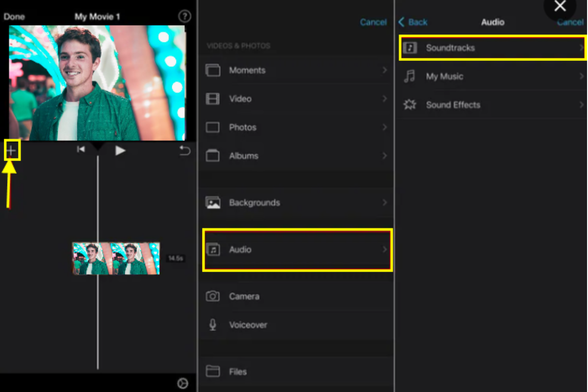Screen dimensions: 588x392
Task: Expand the Photos row chevron
Action: click(385, 127)
